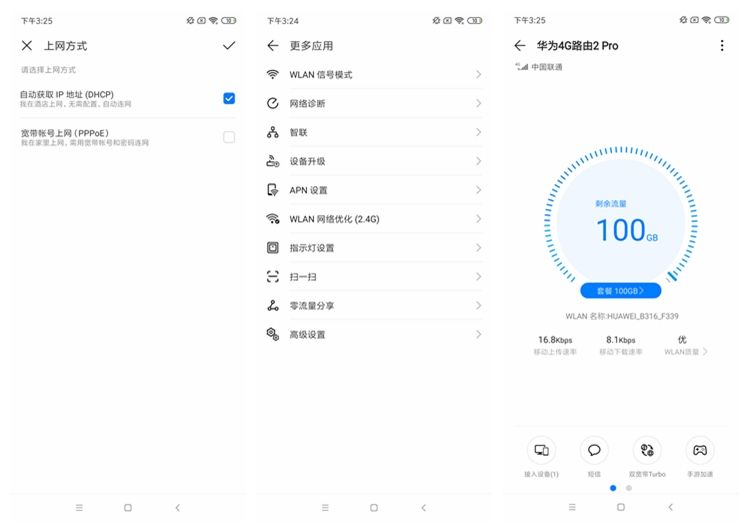The height and width of the screenshot is (532, 749).
Task: Tap the active first page dot
Action: [613, 488]
